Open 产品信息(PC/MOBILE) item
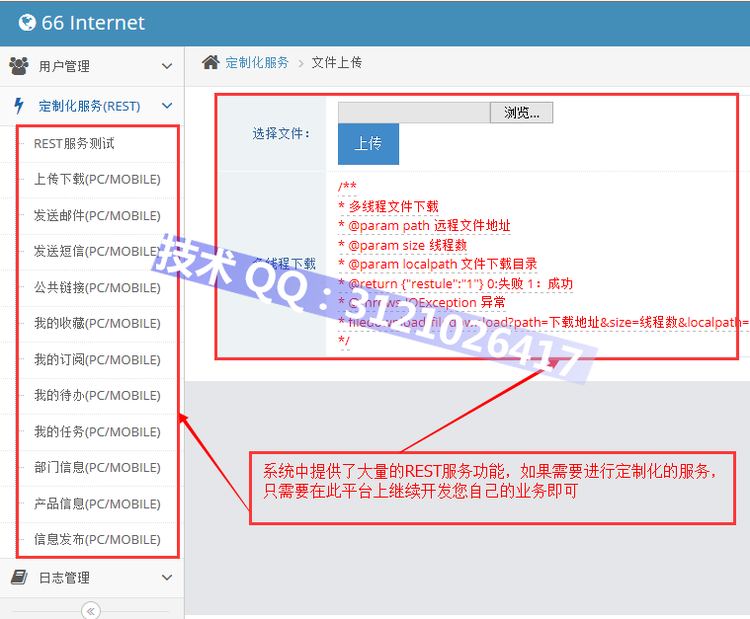 [x=97, y=504]
